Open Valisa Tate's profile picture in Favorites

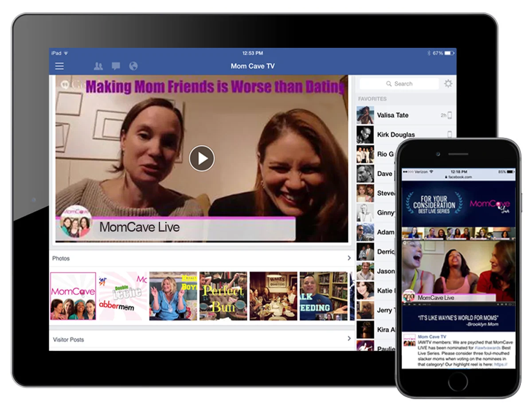[x=365, y=115]
